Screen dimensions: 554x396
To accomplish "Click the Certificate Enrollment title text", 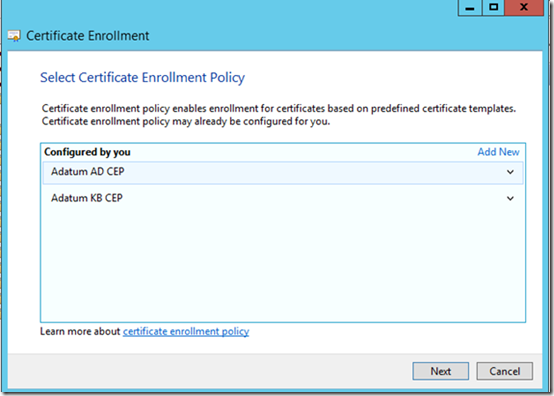I will click(x=88, y=36).
